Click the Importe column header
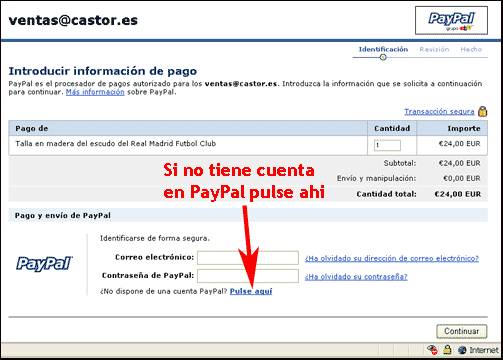 click(x=464, y=128)
